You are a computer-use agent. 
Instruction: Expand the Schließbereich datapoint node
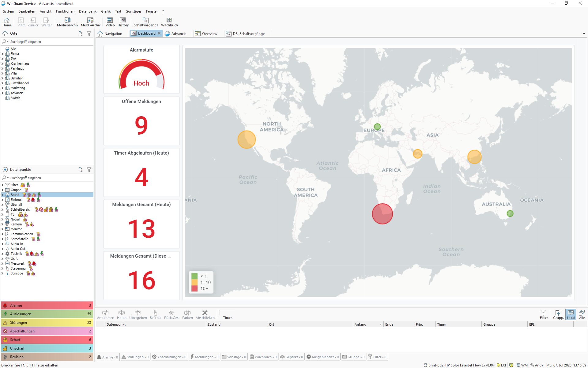point(2,209)
